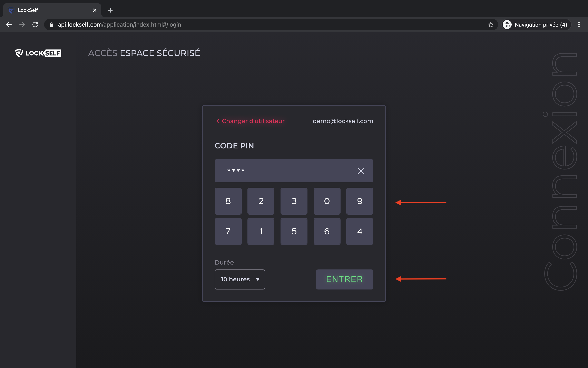The image size is (588, 368).
Task: View site security lock info
Action: click(x=51, y=25)
